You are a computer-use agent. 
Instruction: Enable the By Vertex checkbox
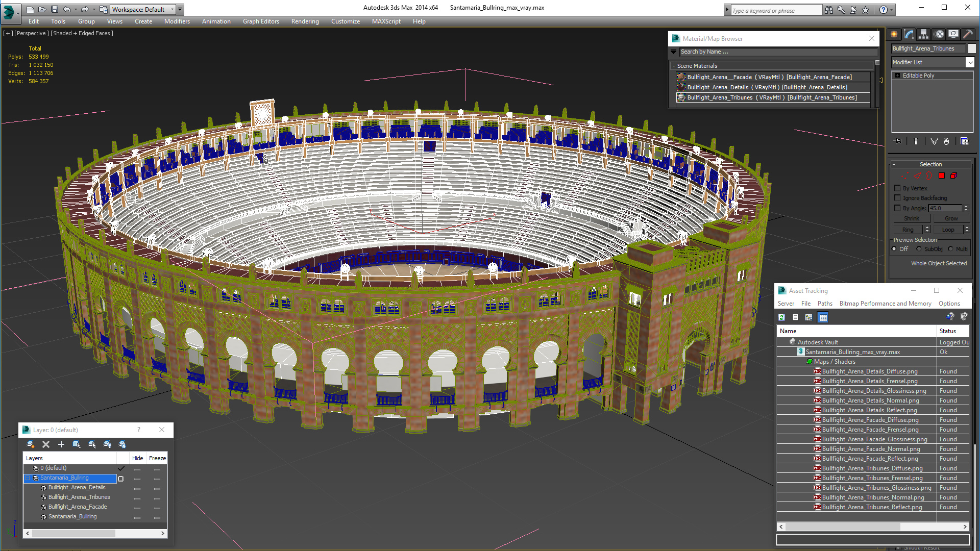point(898,188)
